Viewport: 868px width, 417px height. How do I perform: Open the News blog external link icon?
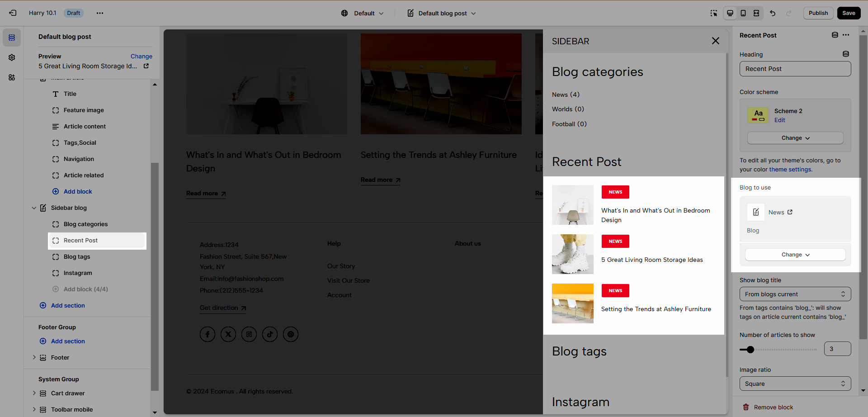click(790, 212)
